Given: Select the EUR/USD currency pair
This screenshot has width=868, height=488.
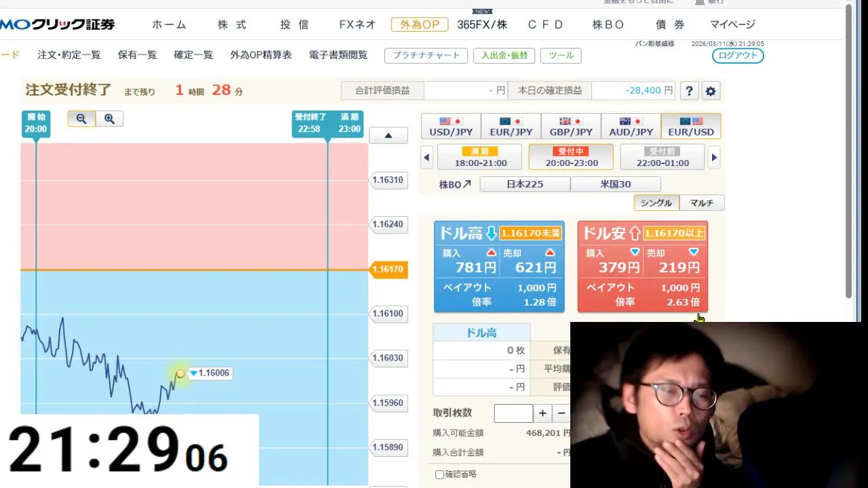Looking at the screenshot, I should coord(690,126).
